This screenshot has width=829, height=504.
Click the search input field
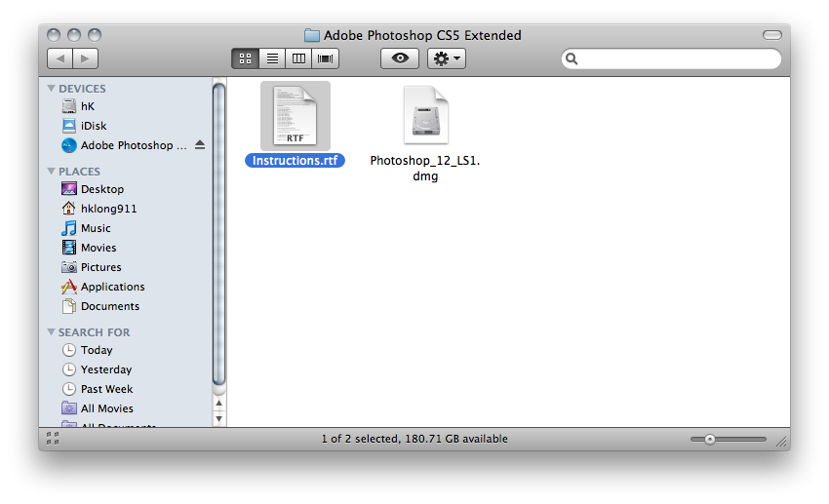coord(671,58)
